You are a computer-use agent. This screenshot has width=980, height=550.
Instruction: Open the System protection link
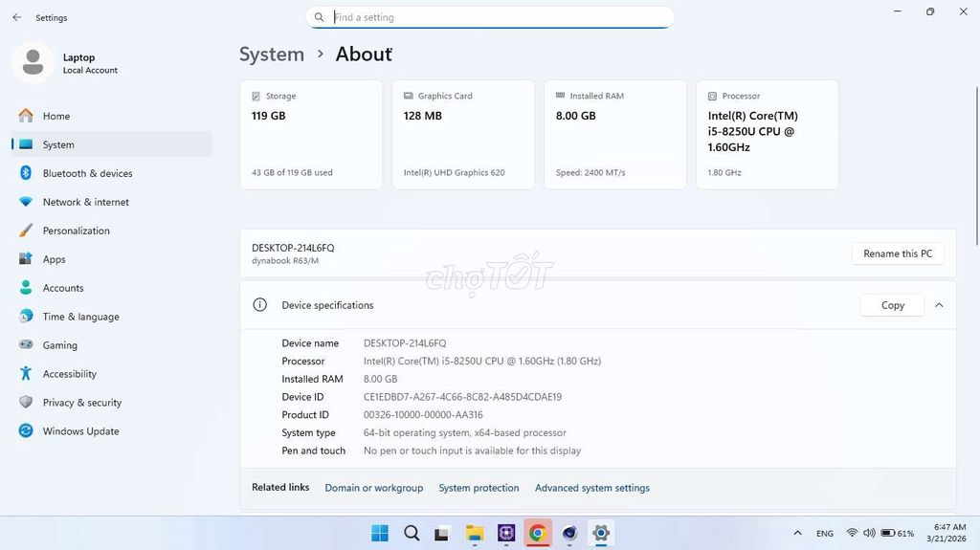[x=479, y=488]
